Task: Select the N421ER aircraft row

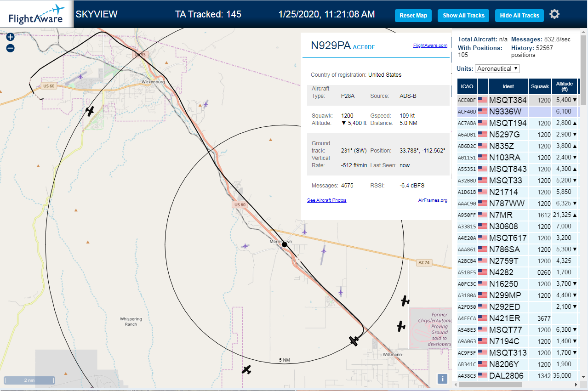Action: click(x=517, y=318)
